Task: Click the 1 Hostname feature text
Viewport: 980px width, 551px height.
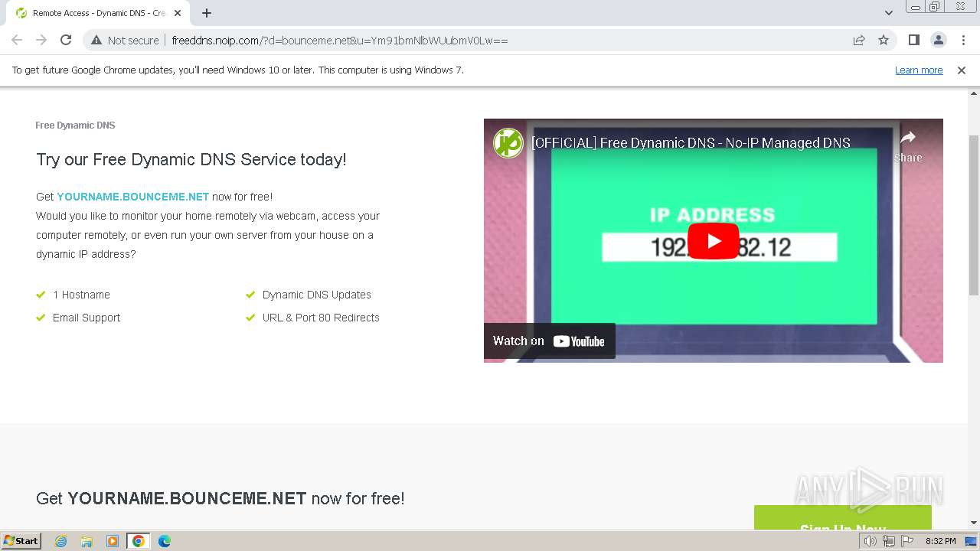Action: (x=81, y=295)
